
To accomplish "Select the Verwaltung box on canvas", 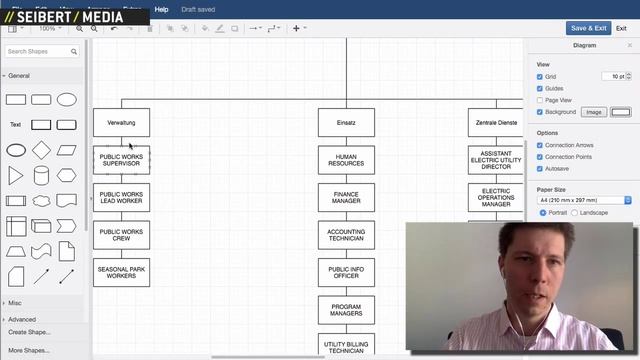I will (121, 122).
